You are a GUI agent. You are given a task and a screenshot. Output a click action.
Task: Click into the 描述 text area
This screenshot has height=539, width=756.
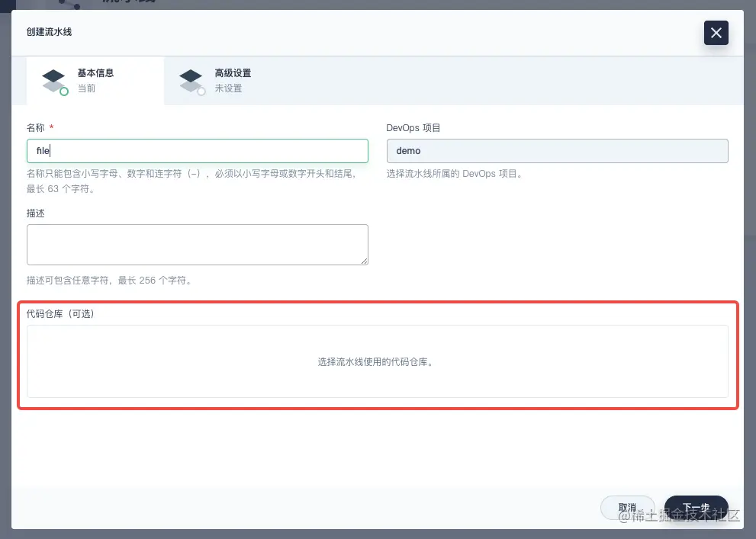[197, 245]
